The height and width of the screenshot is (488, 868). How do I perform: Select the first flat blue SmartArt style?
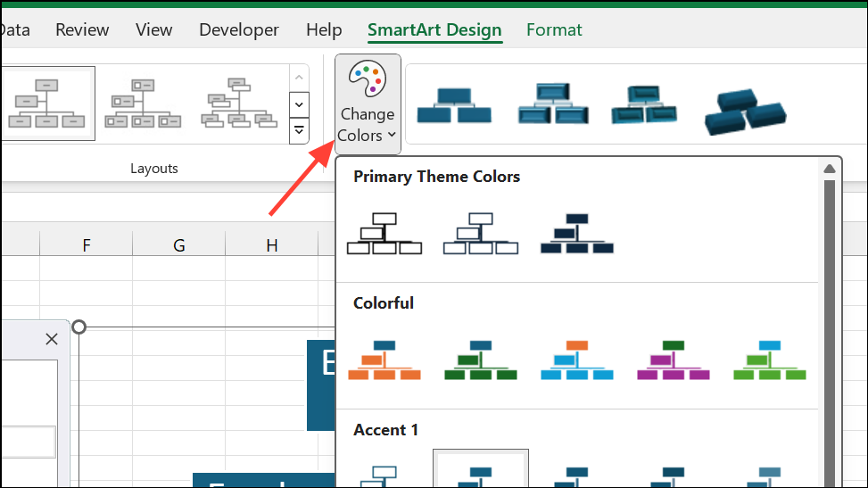(x=454, y=104)
